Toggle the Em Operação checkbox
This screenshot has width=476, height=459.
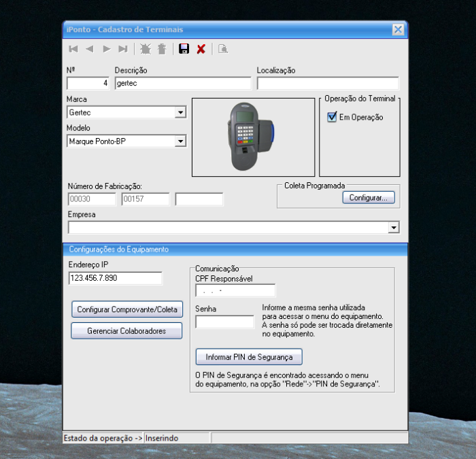332,117
